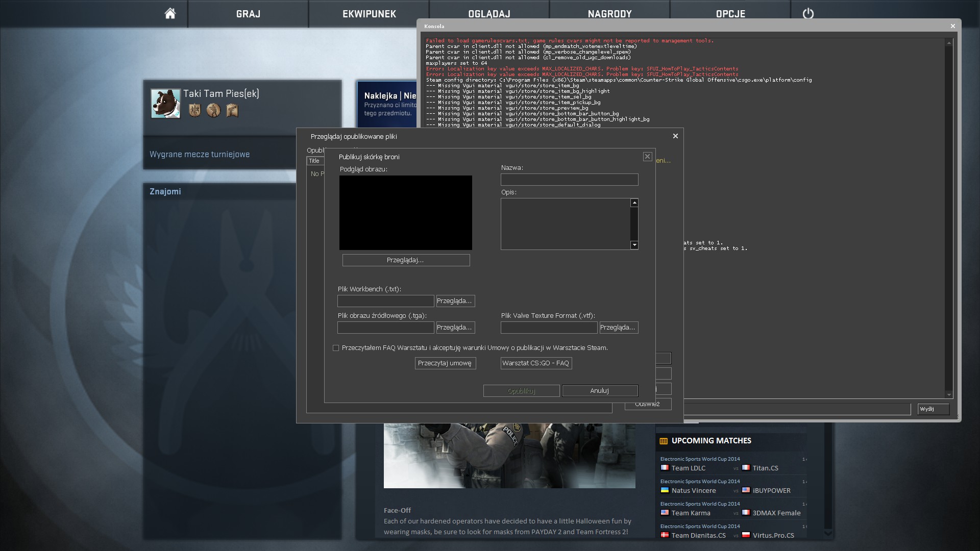The width and height of the screenshot is (980, 551).
Task: Go to the home screen icon
Action: pyautogui.click(x=170, y=13)
